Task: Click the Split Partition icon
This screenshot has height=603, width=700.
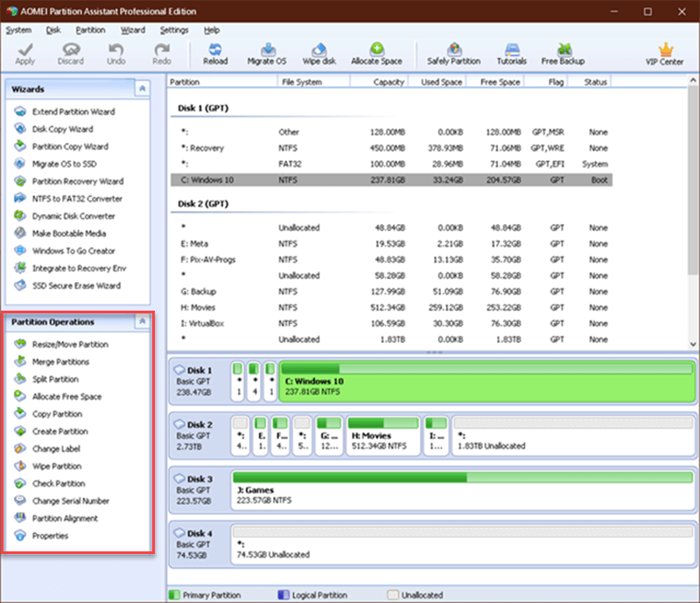Action: point(20,379)
